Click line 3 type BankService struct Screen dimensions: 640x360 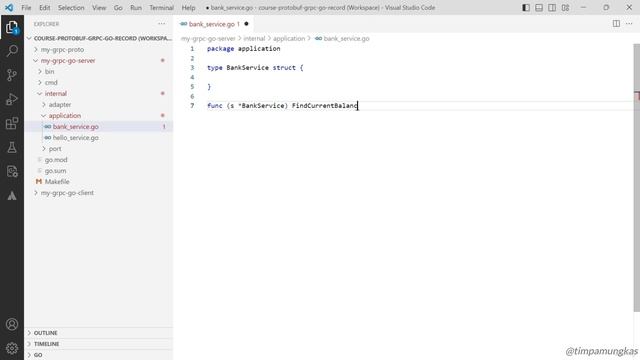[255, 68]
